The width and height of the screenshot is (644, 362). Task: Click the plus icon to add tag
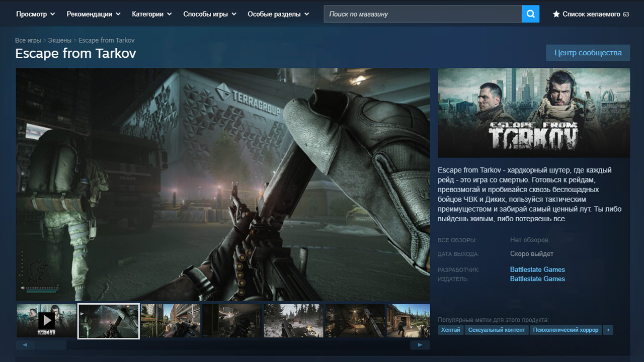tap(608, 330)
